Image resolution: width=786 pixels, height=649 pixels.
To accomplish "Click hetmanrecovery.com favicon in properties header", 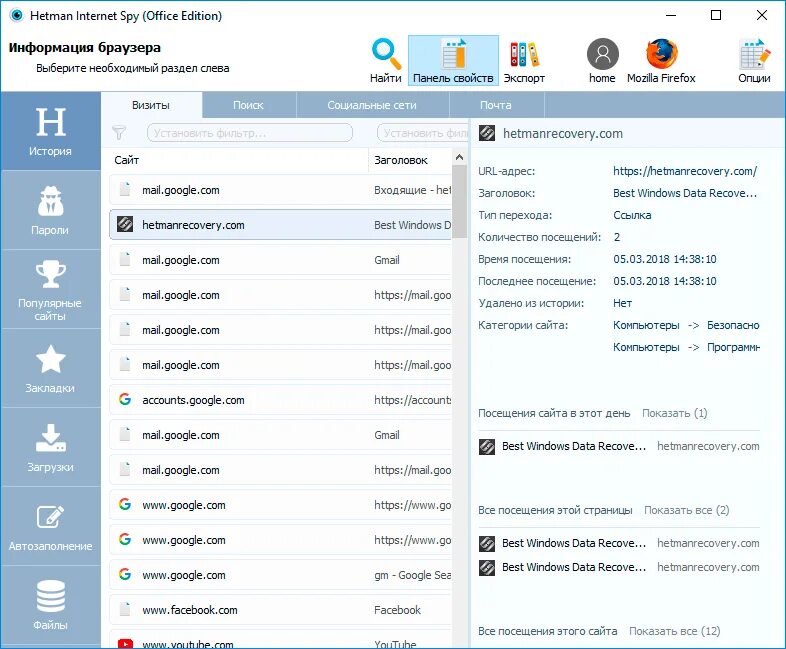I will [487, 133].
